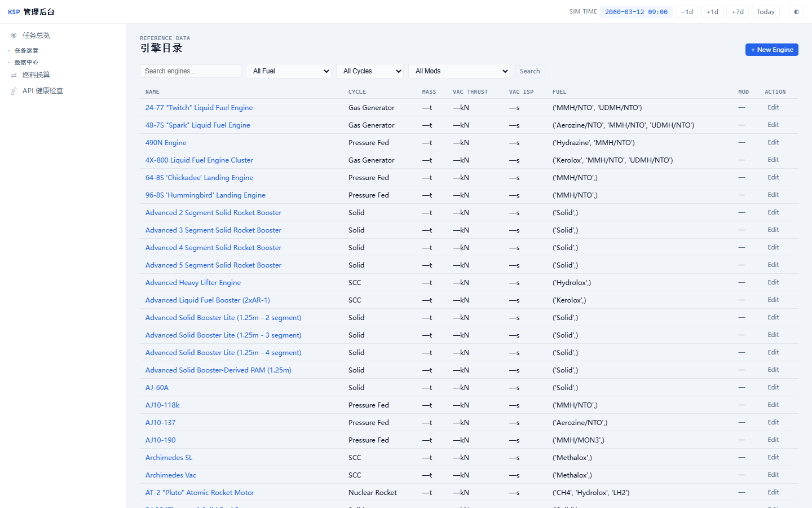Click the CYCLE column header
This screenshot has width=812, height=508.
point(357,92)
